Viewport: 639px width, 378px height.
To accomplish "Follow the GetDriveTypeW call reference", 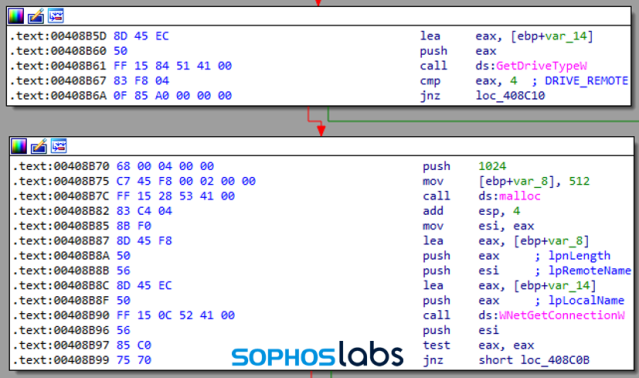I will pos(541,66).
